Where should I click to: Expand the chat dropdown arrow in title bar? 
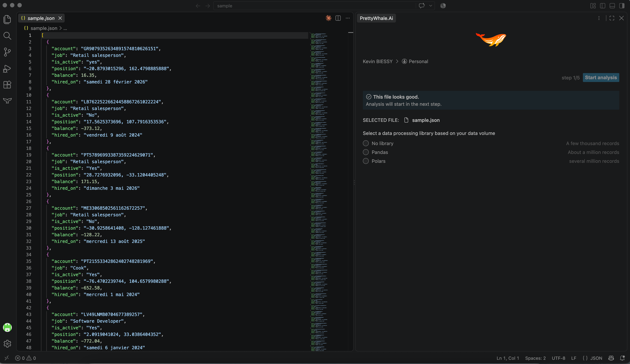tap(430, 6)
